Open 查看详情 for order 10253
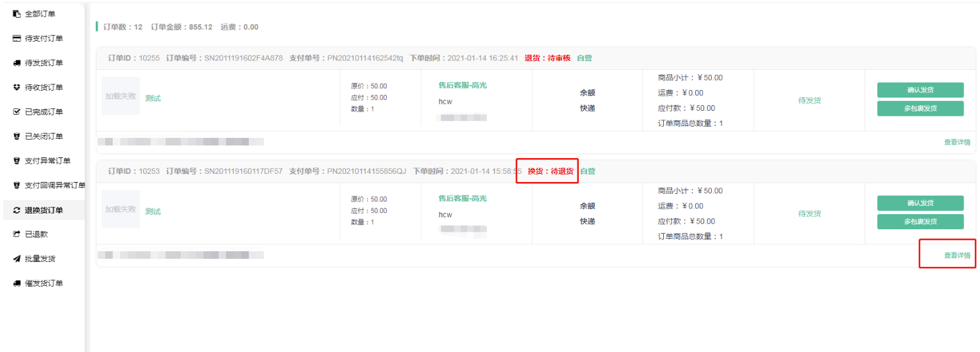The image size is (980, 352). coord(957,256)
